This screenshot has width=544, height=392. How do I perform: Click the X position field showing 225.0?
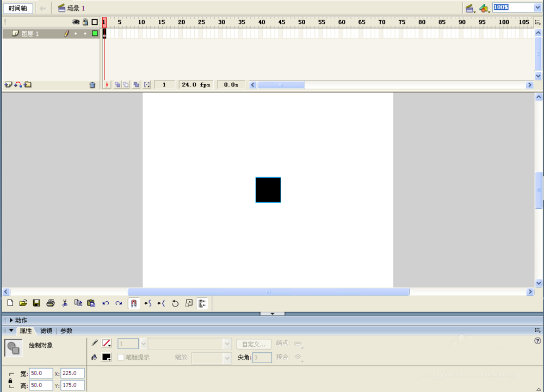72,374
